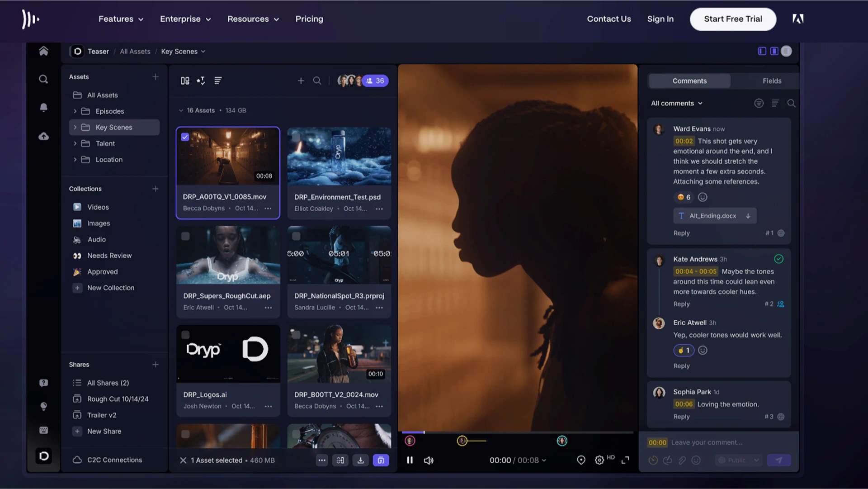Open the lightbulb tips icon in sidebar

coord(43,406)
